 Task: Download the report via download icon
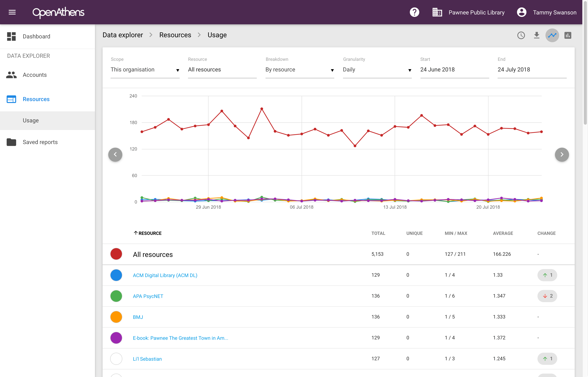click(x=536, y=36)
